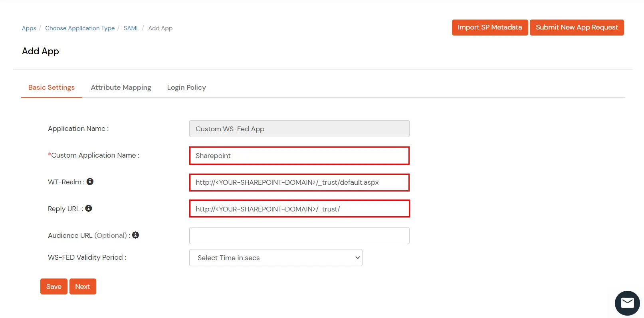Click the Application Name label
Screen dimensions: 644x318
click(x=78, y=128)
